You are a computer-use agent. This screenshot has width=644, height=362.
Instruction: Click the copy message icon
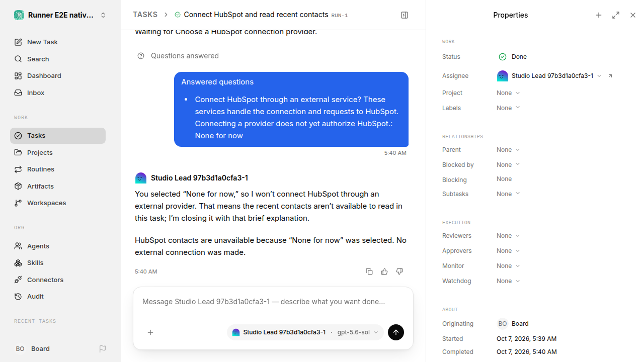[x=369, y=271]
